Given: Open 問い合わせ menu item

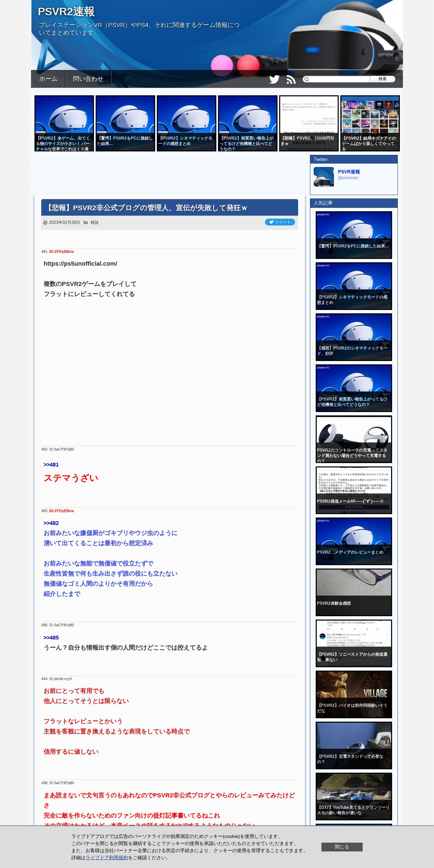Looking at the screenshot, I should tap(88, 79).
